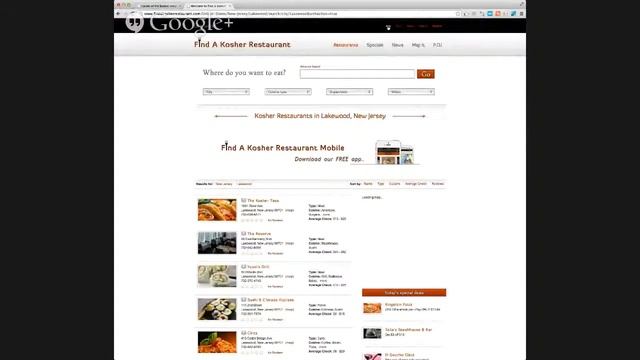Sort results by Reviews

(x=438, y=184)
